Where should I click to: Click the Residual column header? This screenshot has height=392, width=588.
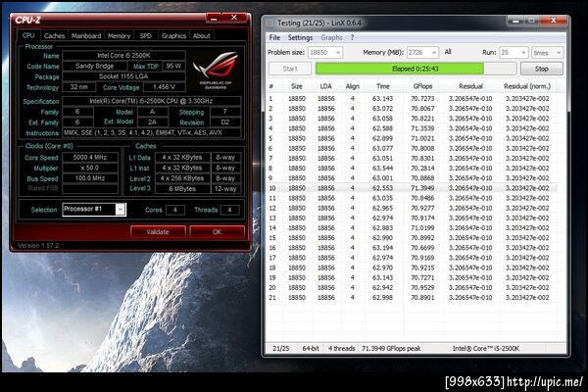pos(470,86)
